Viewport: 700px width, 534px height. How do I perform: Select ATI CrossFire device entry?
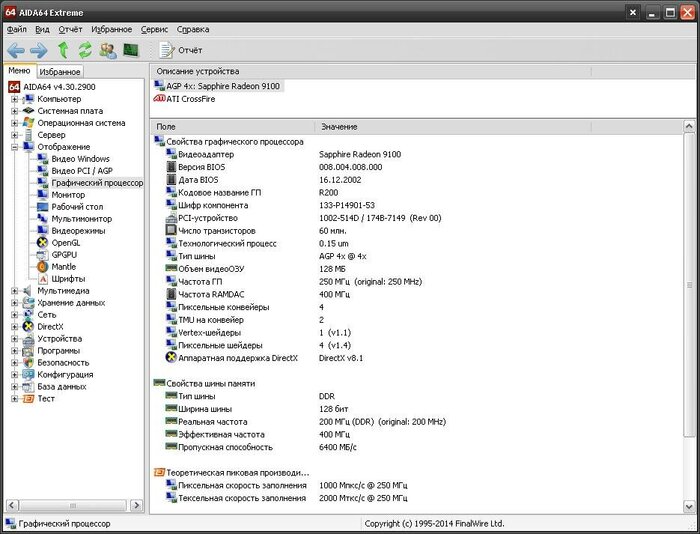[x=191, y=99]
